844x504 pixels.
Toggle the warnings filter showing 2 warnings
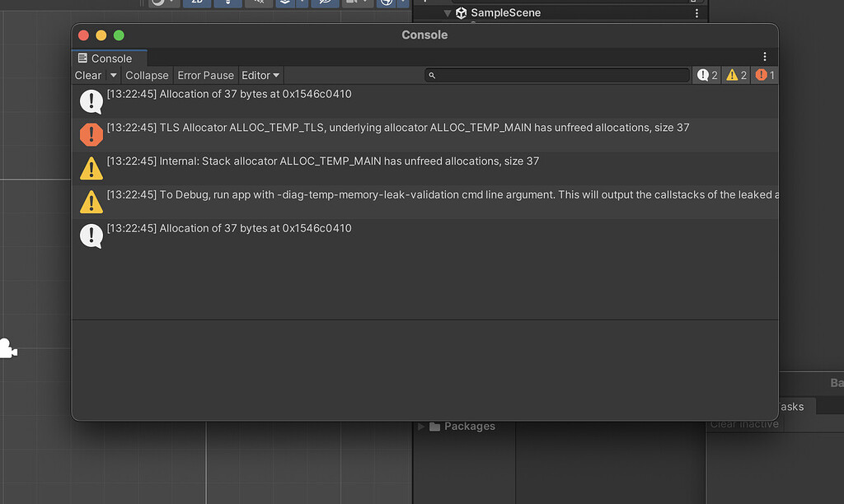coord(735,75)
